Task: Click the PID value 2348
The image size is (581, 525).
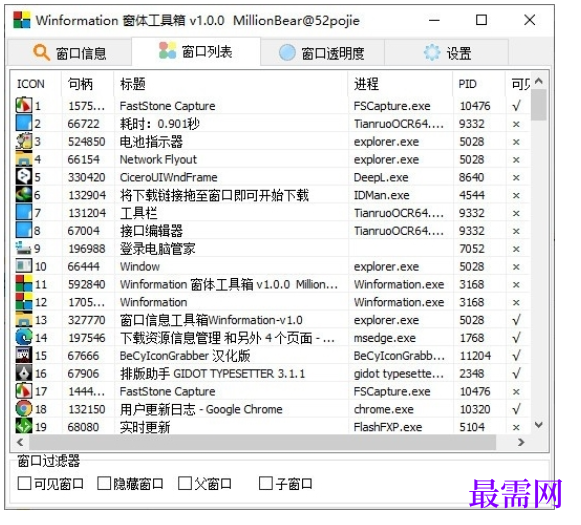Action: click(472, 373)
